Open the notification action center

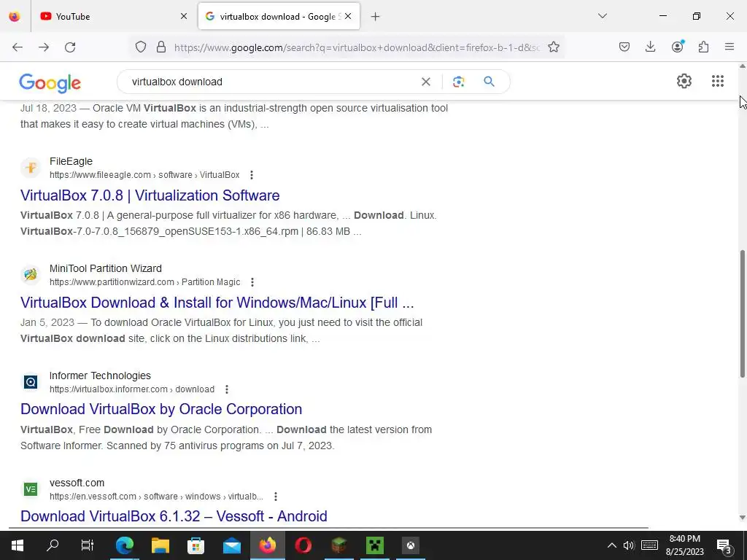pyautogui.click(x=724, y=545)
